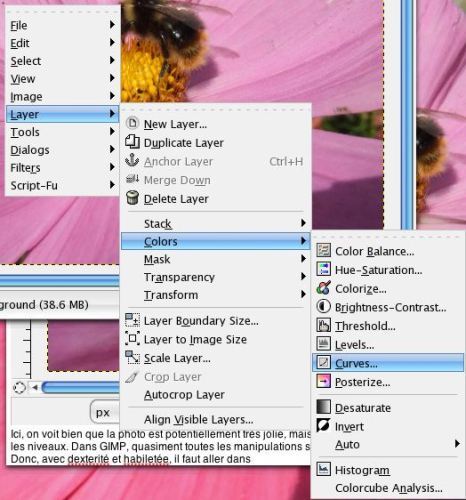The image size is (466, 500).
Task: Click the Threshold icon
Action: point(323,325)
